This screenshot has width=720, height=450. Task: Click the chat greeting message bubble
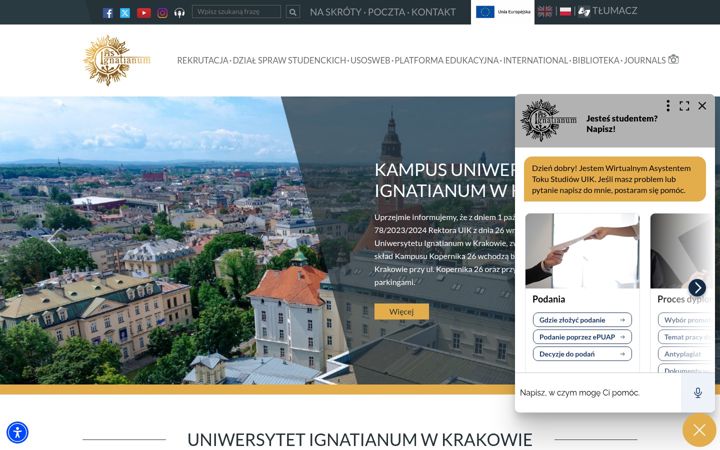(615, 179)
